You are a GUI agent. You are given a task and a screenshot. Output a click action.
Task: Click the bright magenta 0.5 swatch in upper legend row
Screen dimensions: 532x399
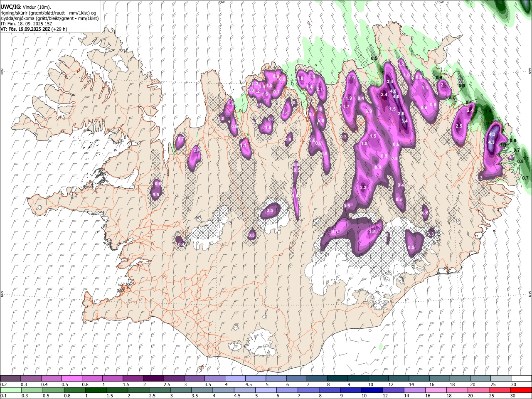pos(71,379)
